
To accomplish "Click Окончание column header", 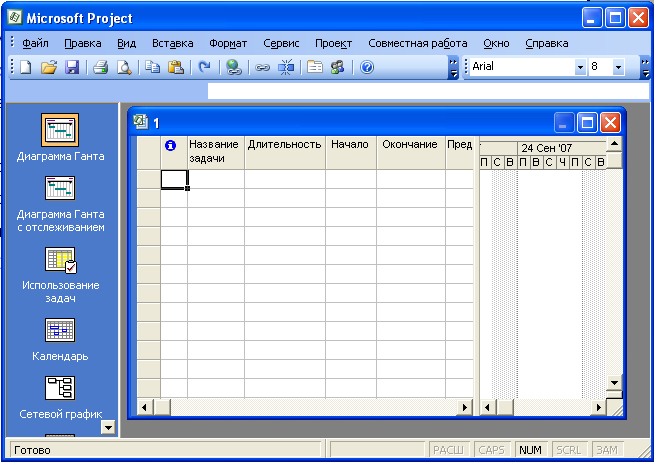I will [x=411, y=152].
